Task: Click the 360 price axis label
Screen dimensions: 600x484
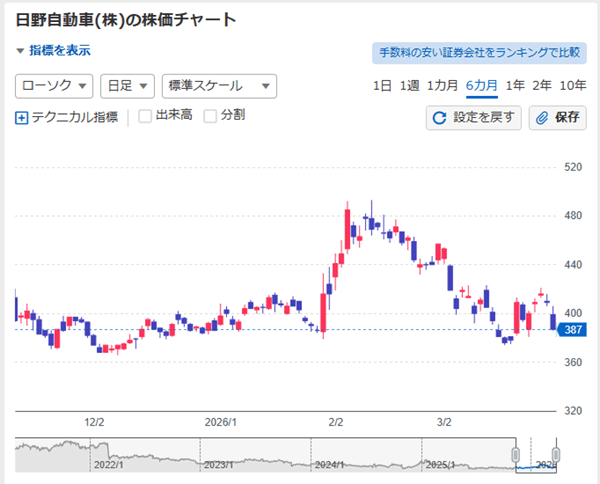Action: [573, 362]
